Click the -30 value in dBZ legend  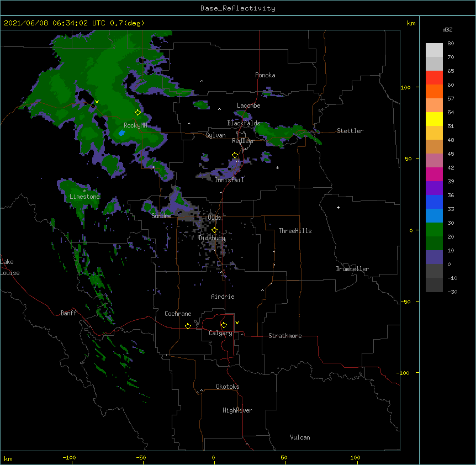[452, 292]
